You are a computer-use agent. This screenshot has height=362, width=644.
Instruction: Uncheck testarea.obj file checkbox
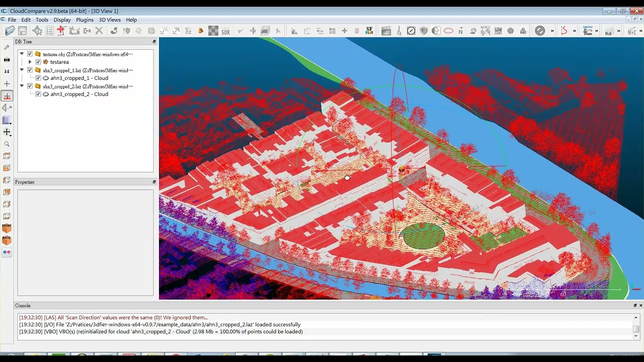[30, 54]
